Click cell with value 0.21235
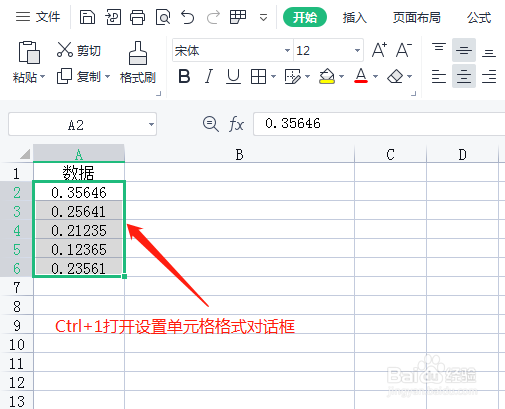Screen dimensions: 505x409 79,229
